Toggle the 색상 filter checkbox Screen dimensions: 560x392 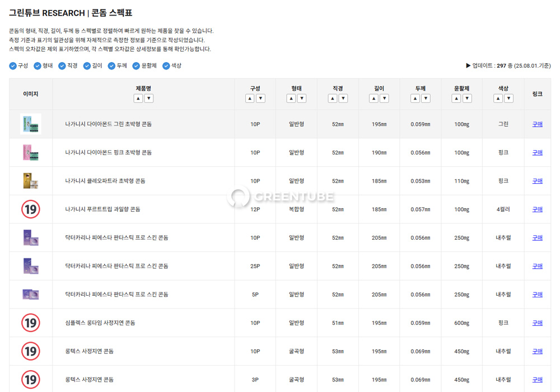tap(164, 65)
